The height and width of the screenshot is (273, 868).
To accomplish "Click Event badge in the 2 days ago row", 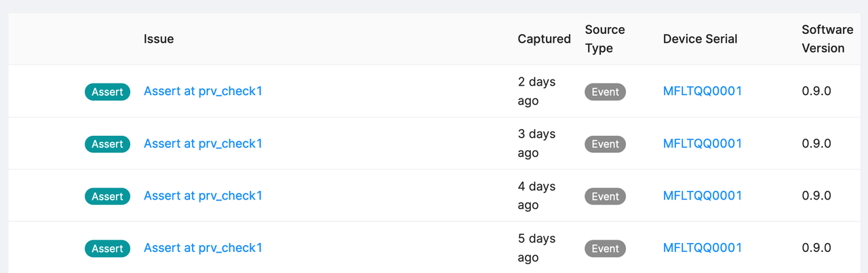I will 605,92.
